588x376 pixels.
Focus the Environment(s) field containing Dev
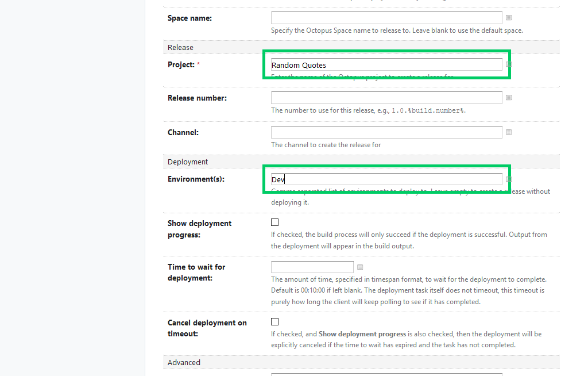point(386,179)
